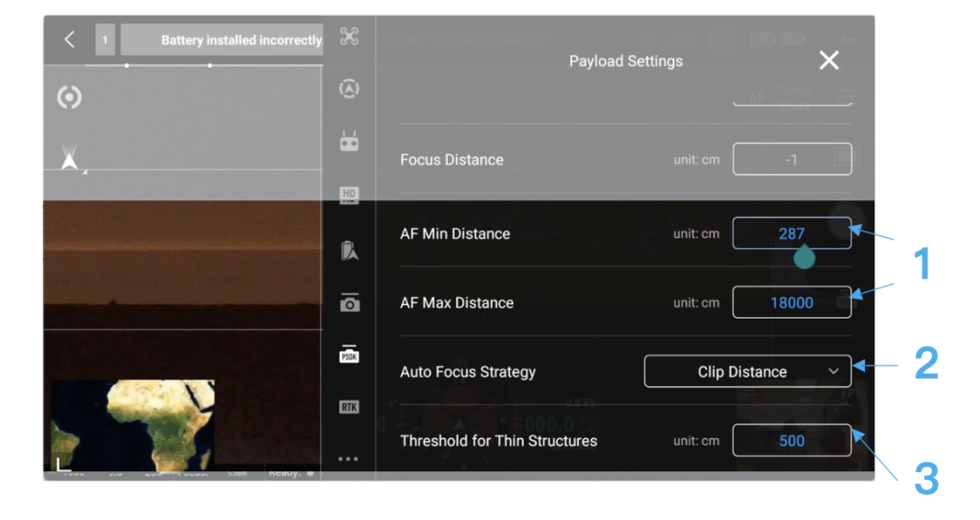Switch to the RTK settings tab
The image size is (980, 520).
click(x=348, y=407)
